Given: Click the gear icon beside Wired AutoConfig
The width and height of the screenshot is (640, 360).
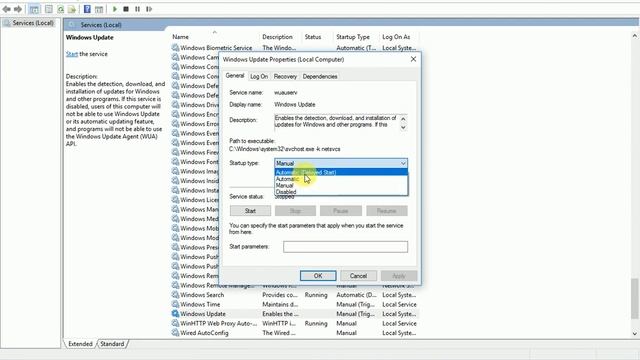Looking at the screenshot, I should coord(175,333).
